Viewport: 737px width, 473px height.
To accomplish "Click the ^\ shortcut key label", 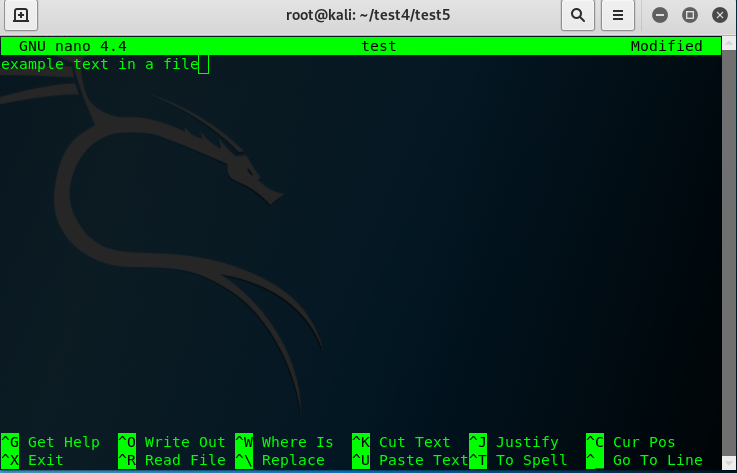I will click(x=244, y=460).
